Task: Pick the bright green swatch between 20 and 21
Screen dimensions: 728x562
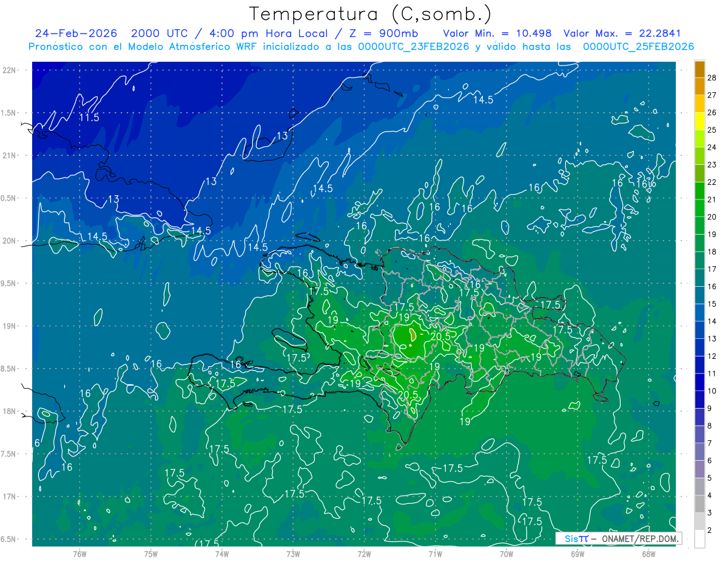Action: pyautogui.click(x=700, y=208)
